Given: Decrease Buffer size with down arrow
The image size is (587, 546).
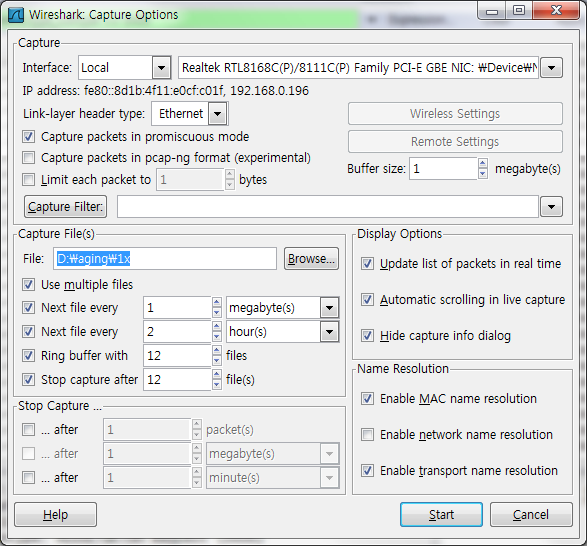Looking at the screenshot, I should point(483,174).
